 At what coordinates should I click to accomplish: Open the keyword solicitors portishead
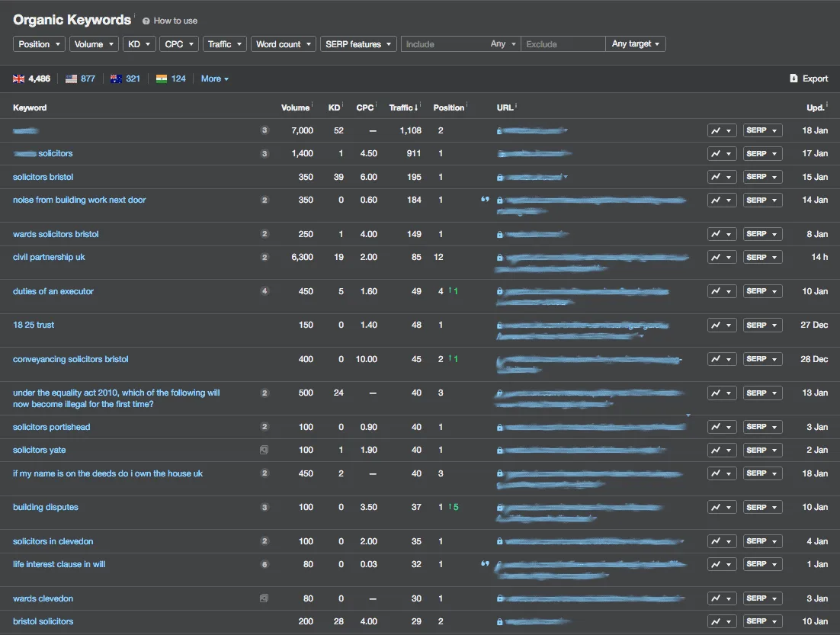click(x=51, y=427)
